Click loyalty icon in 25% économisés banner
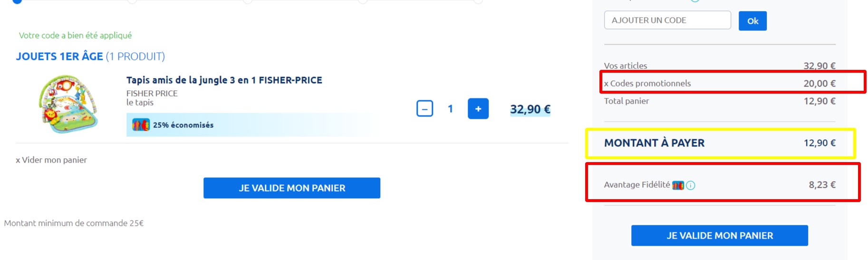This screenshot has height=260, width=868. (141, 125)
